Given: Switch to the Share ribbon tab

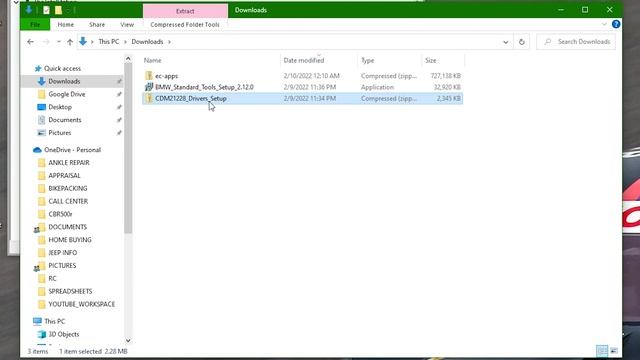Looking at the screenshot, I should click(x=97, y=24).
